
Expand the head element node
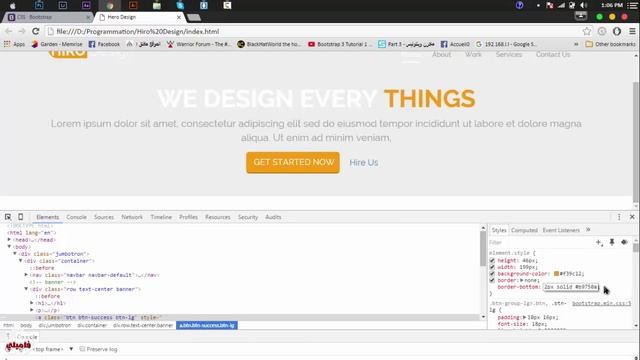[x=9, y=240]
